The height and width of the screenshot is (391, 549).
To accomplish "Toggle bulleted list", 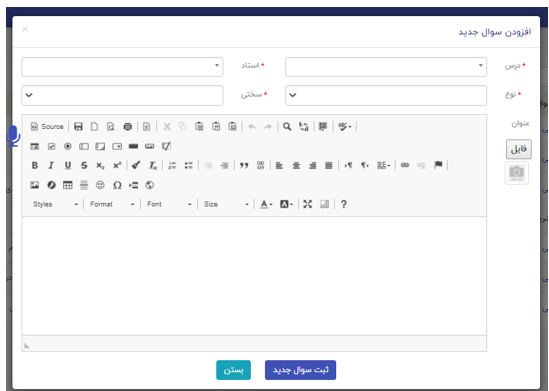I will (189, 165).
